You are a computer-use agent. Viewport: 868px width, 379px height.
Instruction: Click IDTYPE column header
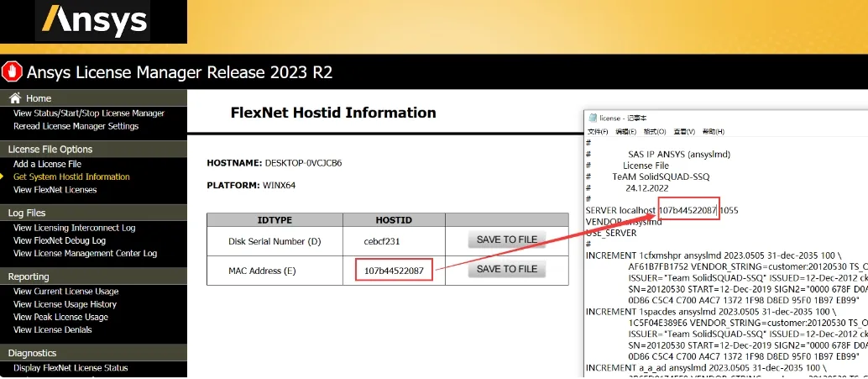pos(275,220)
